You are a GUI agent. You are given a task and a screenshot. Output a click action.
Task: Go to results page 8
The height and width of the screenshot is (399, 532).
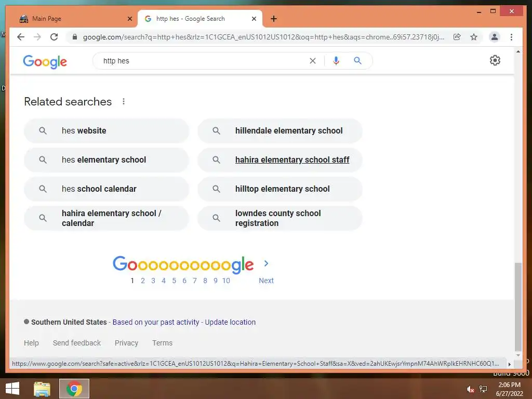coord(205,281)
